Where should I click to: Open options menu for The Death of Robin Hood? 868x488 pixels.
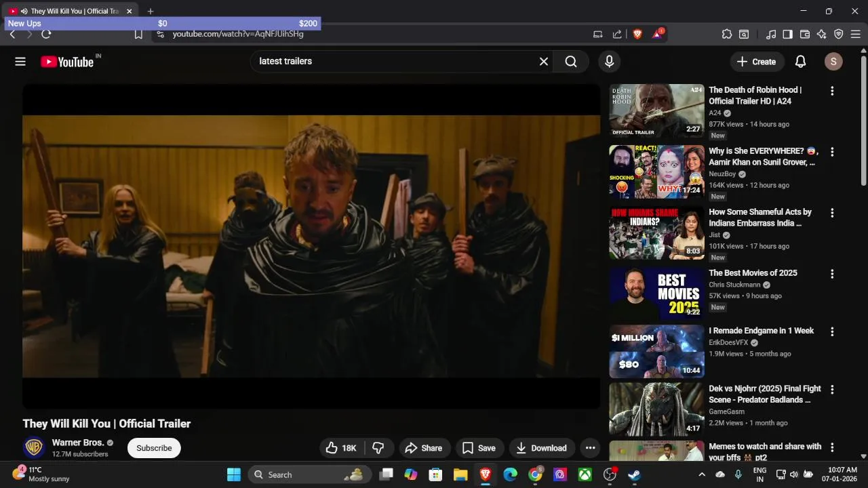(832, 91)
